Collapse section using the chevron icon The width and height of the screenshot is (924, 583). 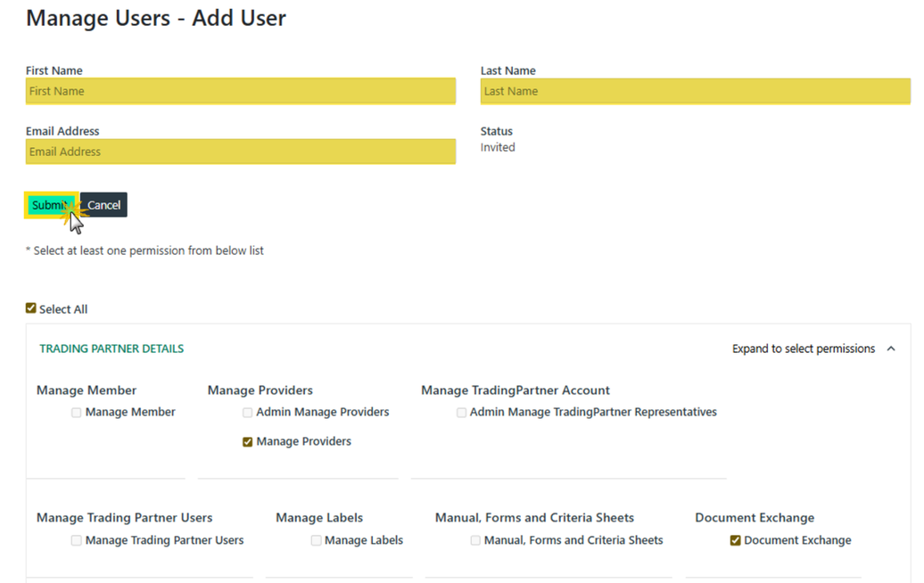[891, 349]
